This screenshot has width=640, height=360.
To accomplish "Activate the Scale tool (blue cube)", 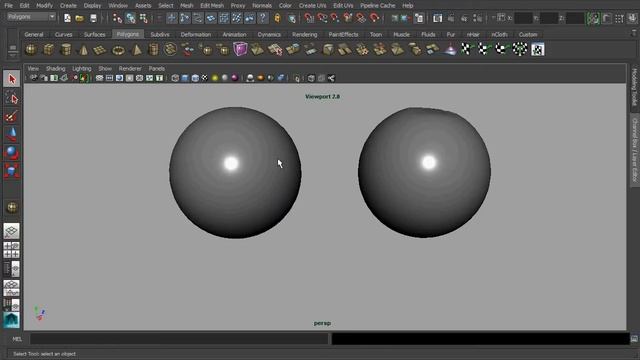I will [11, 171].
